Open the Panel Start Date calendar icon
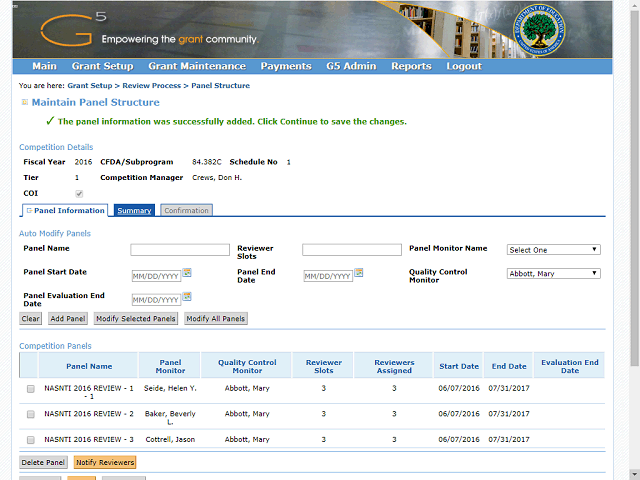The image size is (640, 480). (187, 273)
